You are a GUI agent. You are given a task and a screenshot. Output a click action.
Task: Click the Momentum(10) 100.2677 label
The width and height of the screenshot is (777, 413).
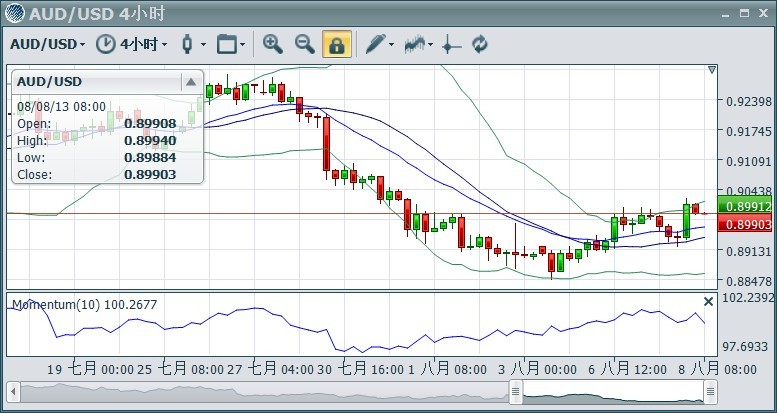coord(84,304)
